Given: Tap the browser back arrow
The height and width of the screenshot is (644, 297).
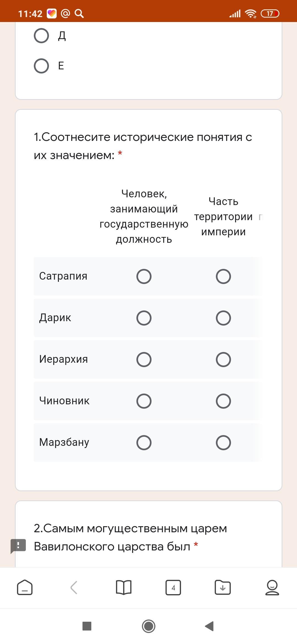Looking at the screenshot, I should coord(74,587).
